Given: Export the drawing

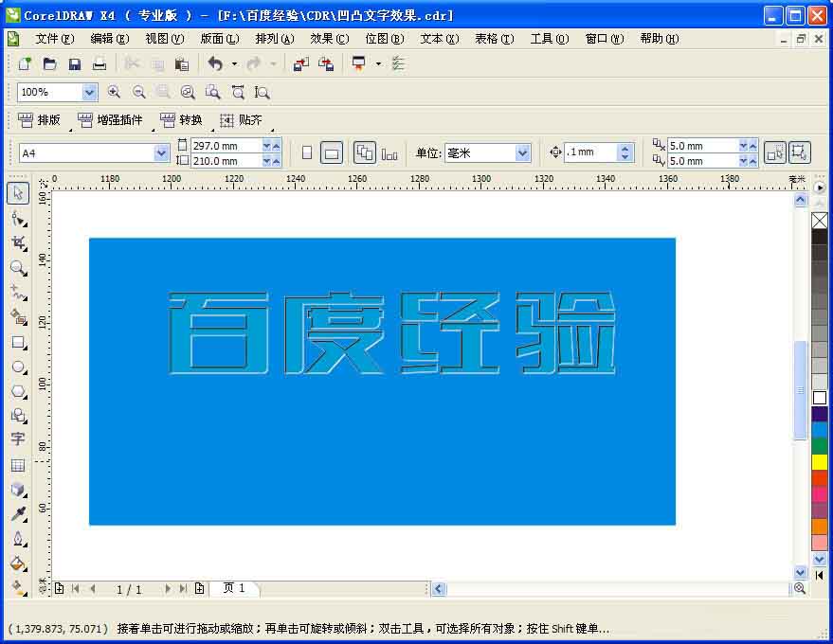Looking at the screenshot, I should 326,64.
